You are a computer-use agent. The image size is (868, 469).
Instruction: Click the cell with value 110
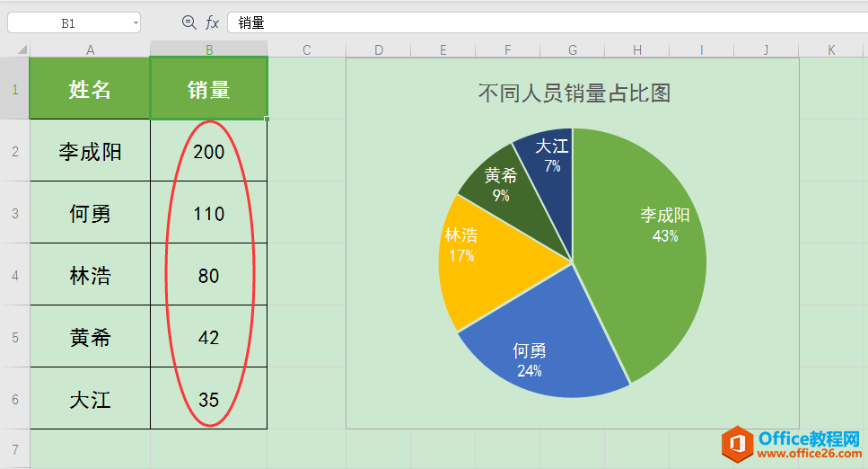208,213
